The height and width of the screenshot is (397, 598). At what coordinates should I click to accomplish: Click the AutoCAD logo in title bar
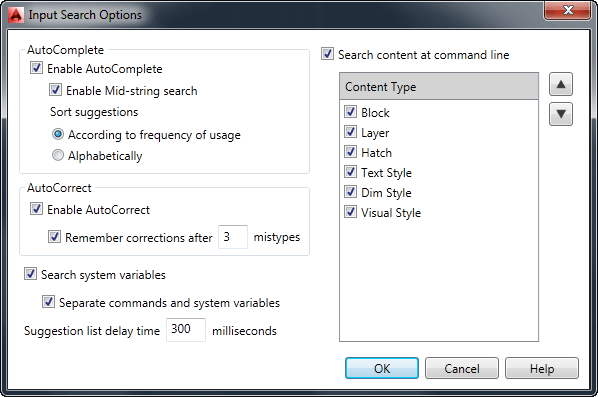tap(16, 15)
